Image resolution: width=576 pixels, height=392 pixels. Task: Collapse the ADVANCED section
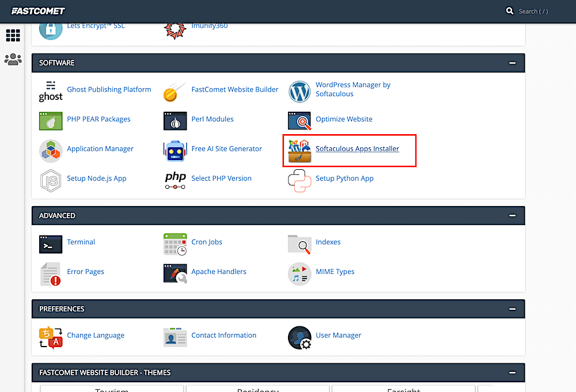[x=512, y=216]
